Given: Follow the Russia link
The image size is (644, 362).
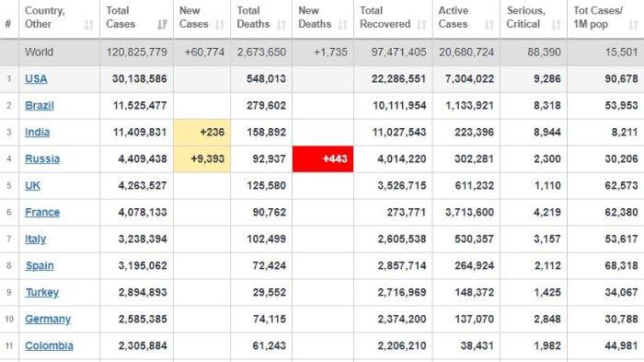Looking at the screenshot, I should pyautogui.click(x=42, y=159).
